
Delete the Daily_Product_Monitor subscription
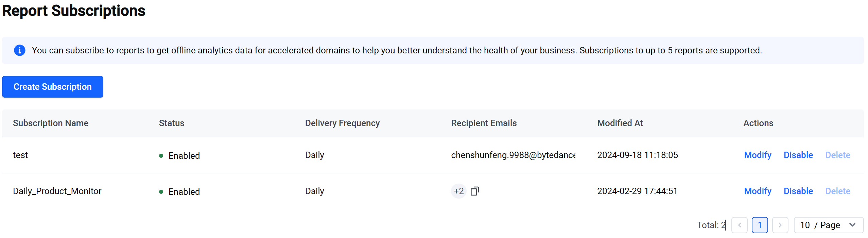point(838,191)
